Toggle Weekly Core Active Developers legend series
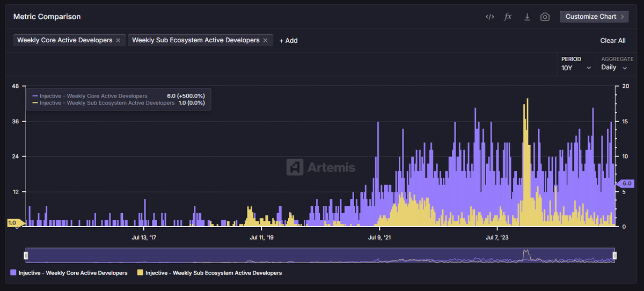This screenshot has width=644, height=291. click(69, 273)
